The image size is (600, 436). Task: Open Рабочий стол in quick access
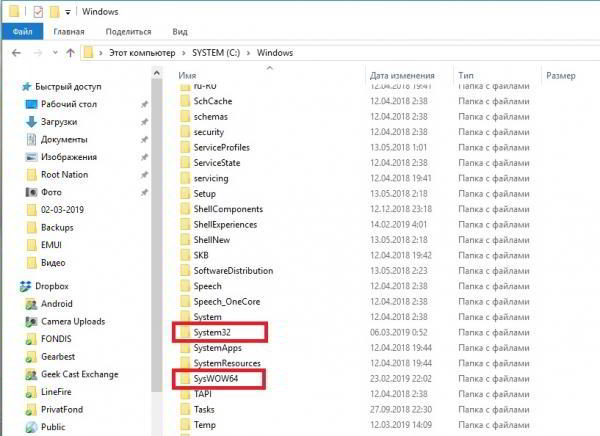[x=69, y=104]
